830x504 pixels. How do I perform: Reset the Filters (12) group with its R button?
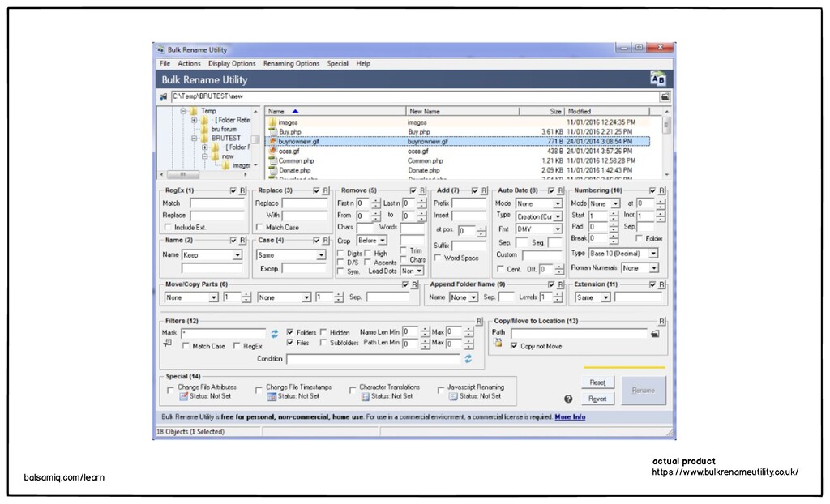479,322
